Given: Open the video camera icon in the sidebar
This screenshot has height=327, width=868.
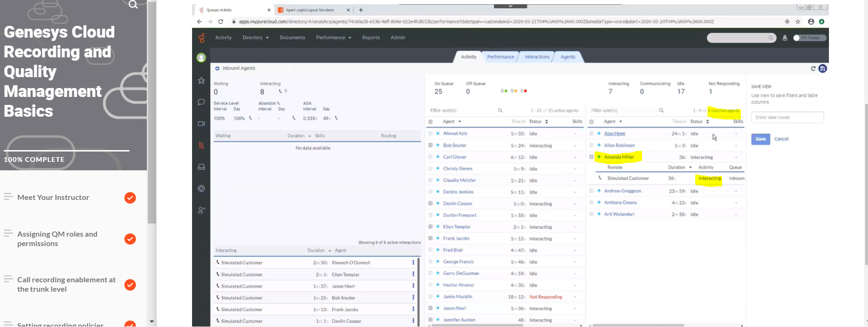Looking at the screenshot, I should [201, 124].
